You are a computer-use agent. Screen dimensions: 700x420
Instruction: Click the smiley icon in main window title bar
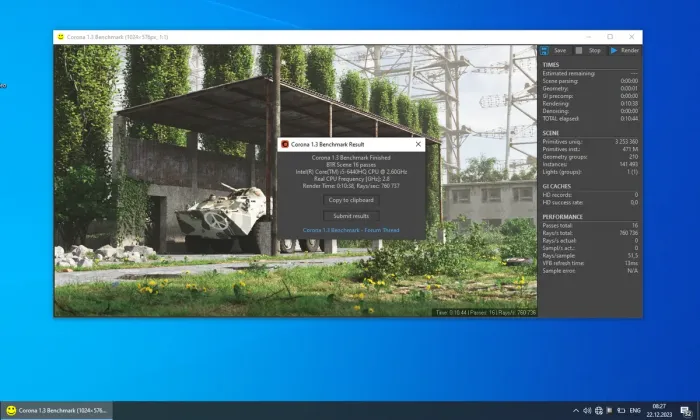pyautogui.click(x=61, y=37)
